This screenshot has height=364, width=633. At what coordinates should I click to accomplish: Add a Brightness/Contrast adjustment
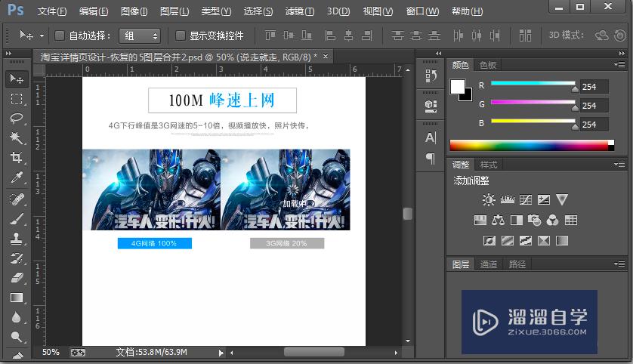coord(489,200)
